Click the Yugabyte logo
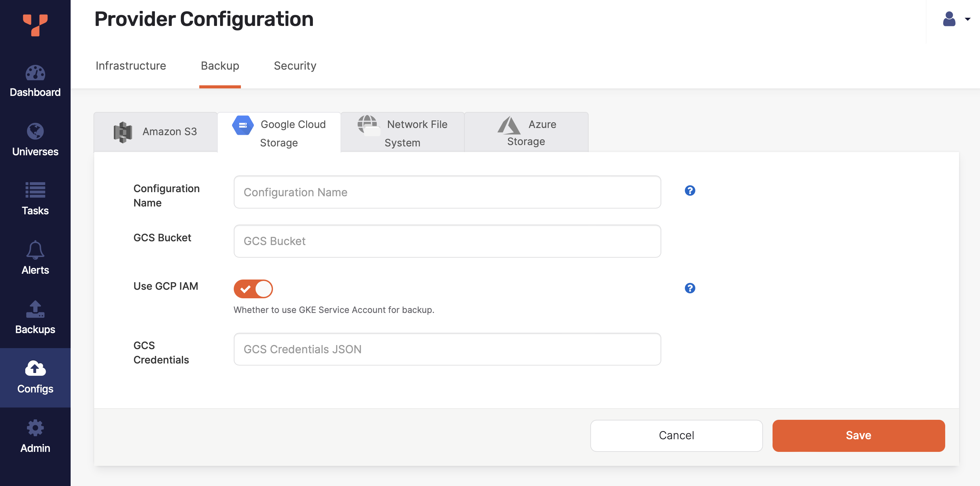 tap(35, 25)
